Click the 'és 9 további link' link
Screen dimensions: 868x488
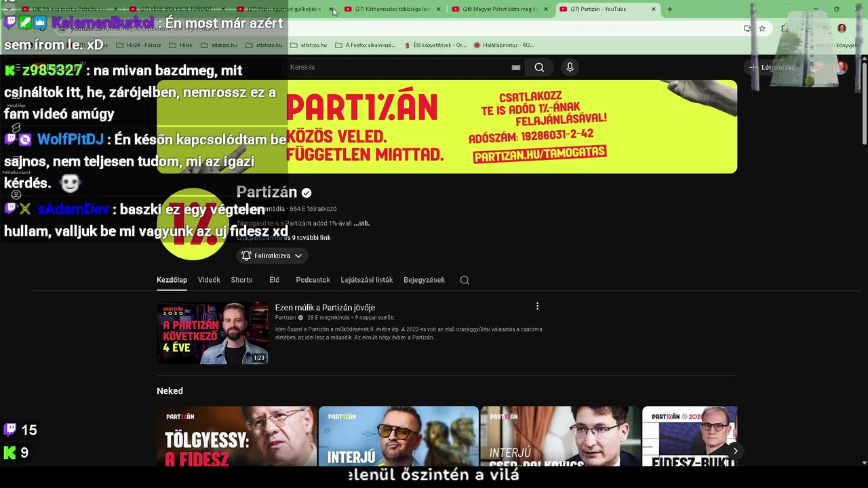(307, 238)
